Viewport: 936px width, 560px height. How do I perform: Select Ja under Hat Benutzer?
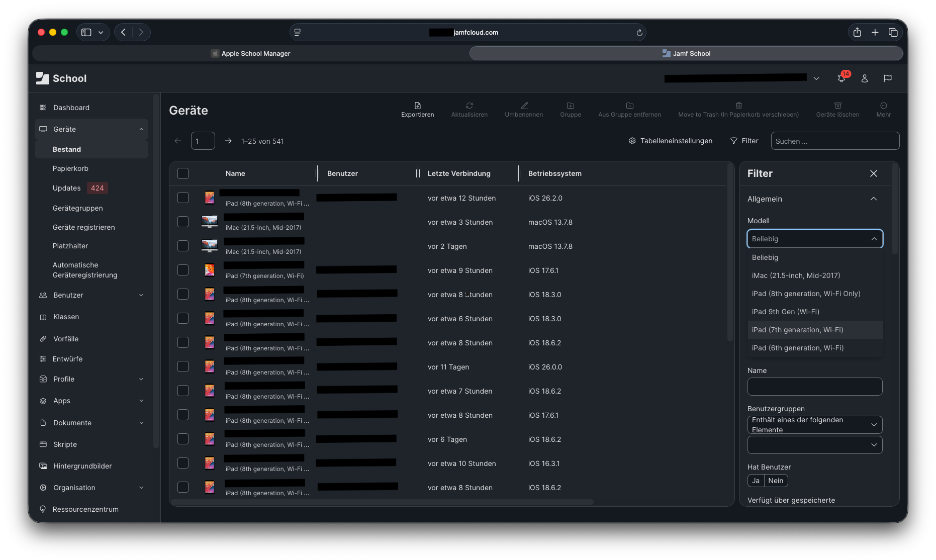coord(756,481)
